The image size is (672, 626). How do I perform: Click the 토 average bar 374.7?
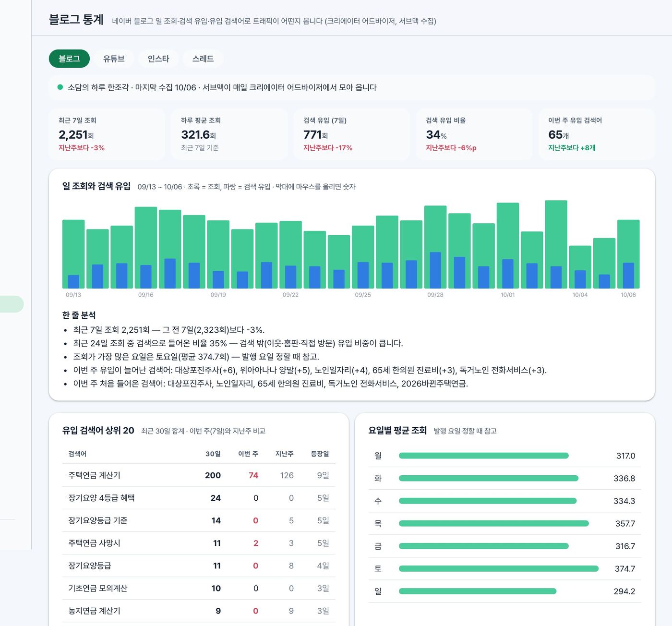(x=499, y=568)
